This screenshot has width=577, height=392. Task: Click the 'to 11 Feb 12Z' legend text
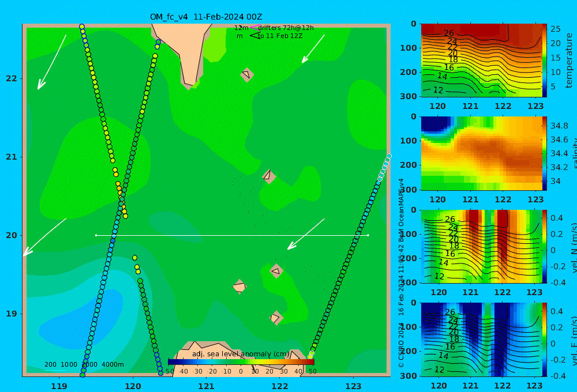click(280, 36)
